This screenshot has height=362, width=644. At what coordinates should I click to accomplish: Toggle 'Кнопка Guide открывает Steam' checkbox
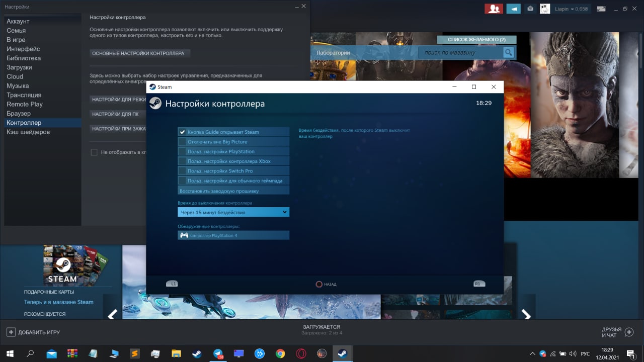(182, 132)
